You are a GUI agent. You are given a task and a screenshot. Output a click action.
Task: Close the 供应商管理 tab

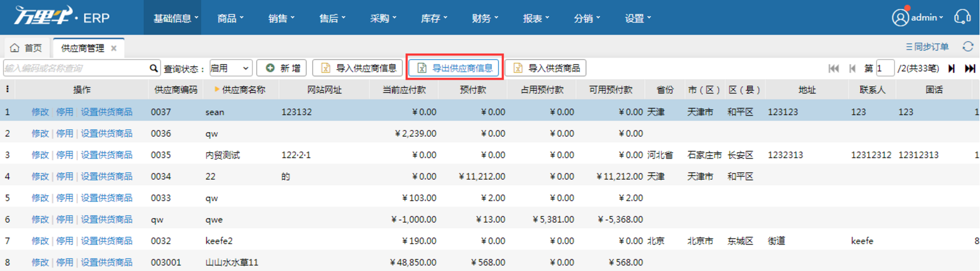pyautogui.click(x=114, y=48)
